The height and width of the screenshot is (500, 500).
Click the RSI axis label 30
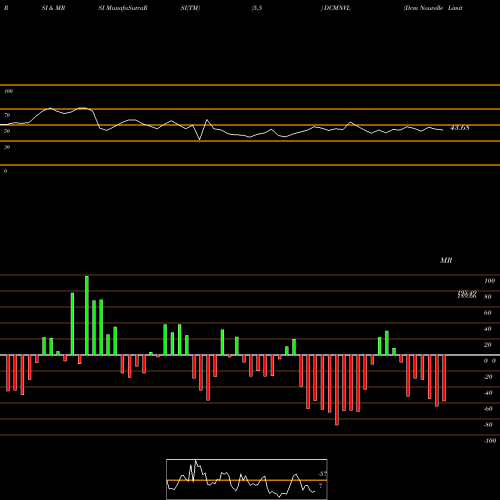click(7, 147)
